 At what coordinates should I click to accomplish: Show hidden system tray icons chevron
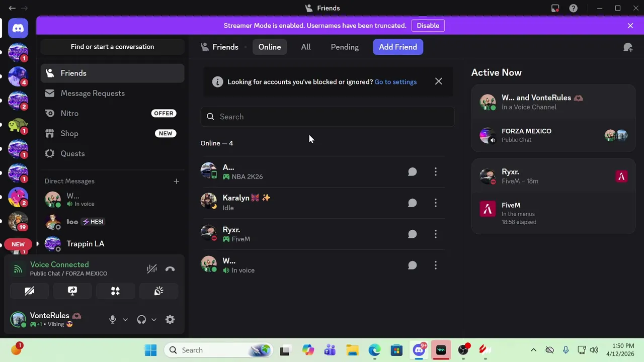(x=533, y=350)
